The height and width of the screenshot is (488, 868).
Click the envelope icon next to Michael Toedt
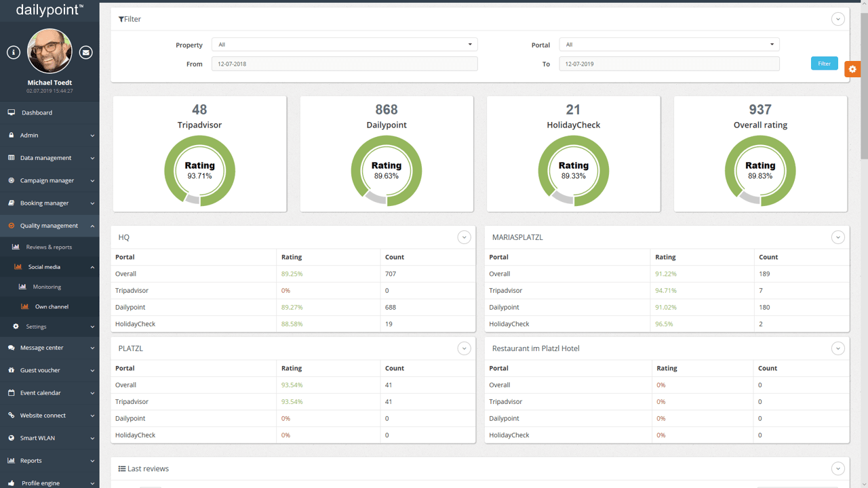coord(85,52)
